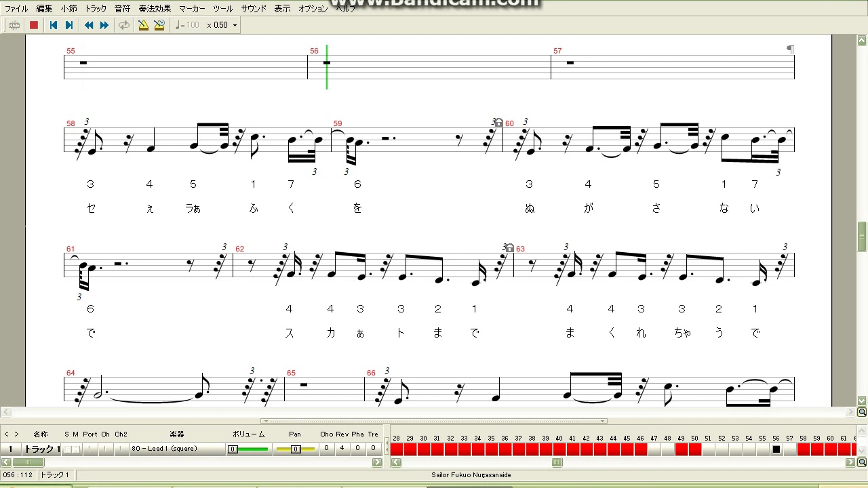Screen dimensions: 868x488
Task: Toggle loop playback icon
Action: click(123, 25)
